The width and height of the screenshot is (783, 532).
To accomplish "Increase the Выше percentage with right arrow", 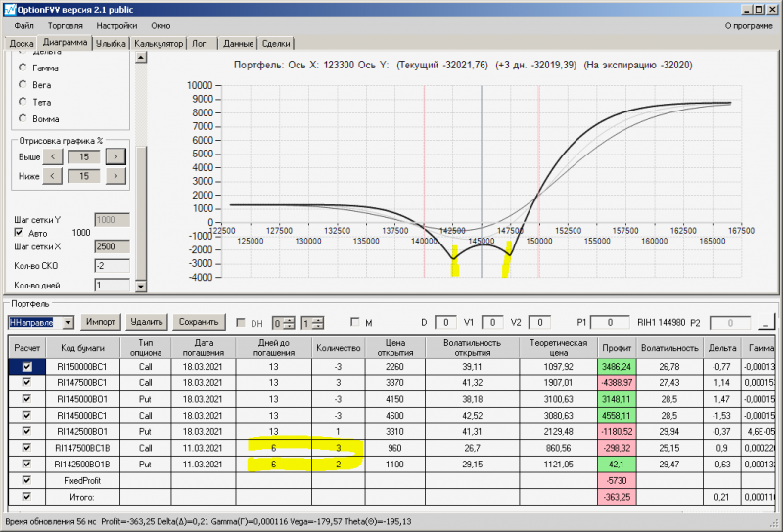I will 115,155.
